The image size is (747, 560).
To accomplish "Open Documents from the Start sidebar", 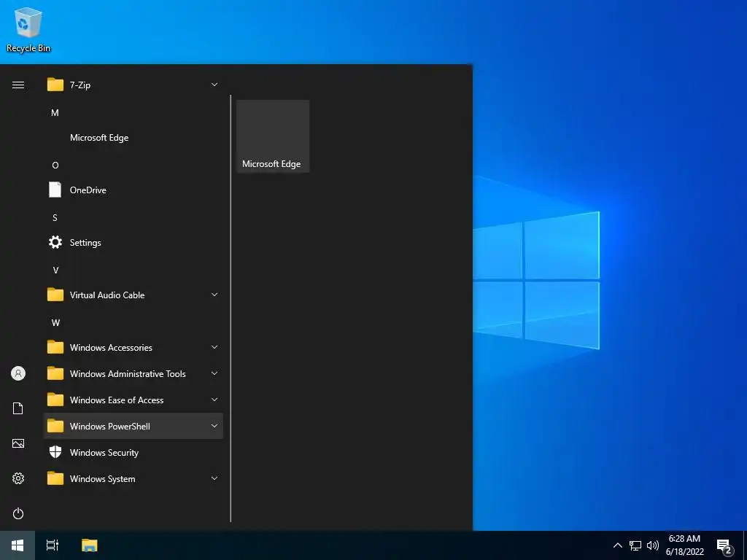I will (x=18, y=408).
